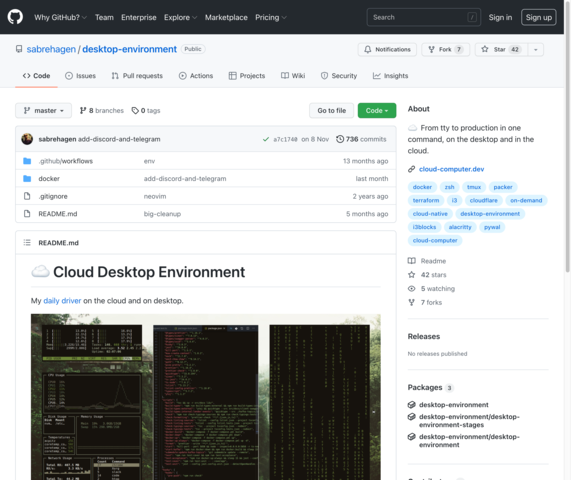This screenshot has height=480, width=571.
Task: Click the docker folder icon
Action: 27,178
